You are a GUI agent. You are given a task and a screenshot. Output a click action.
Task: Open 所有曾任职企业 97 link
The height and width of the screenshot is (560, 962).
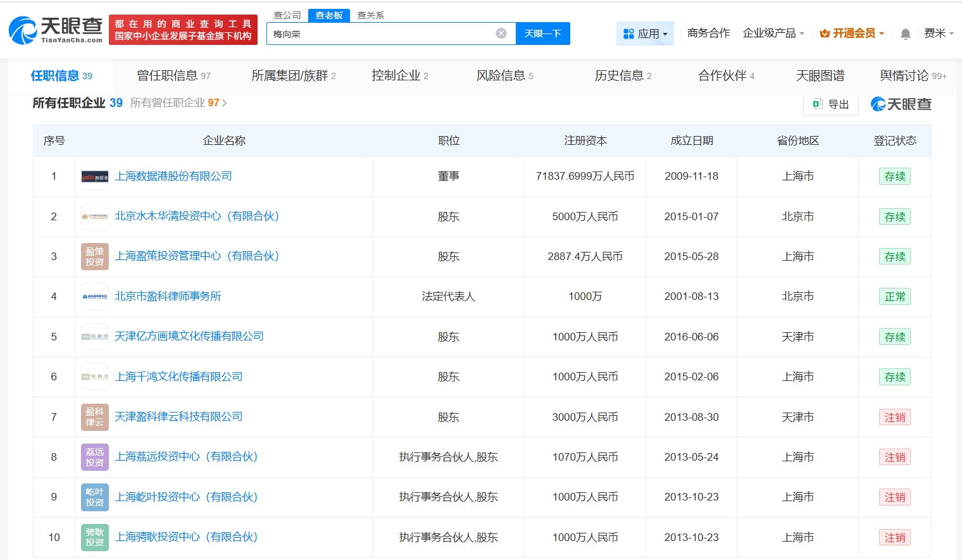178,103
